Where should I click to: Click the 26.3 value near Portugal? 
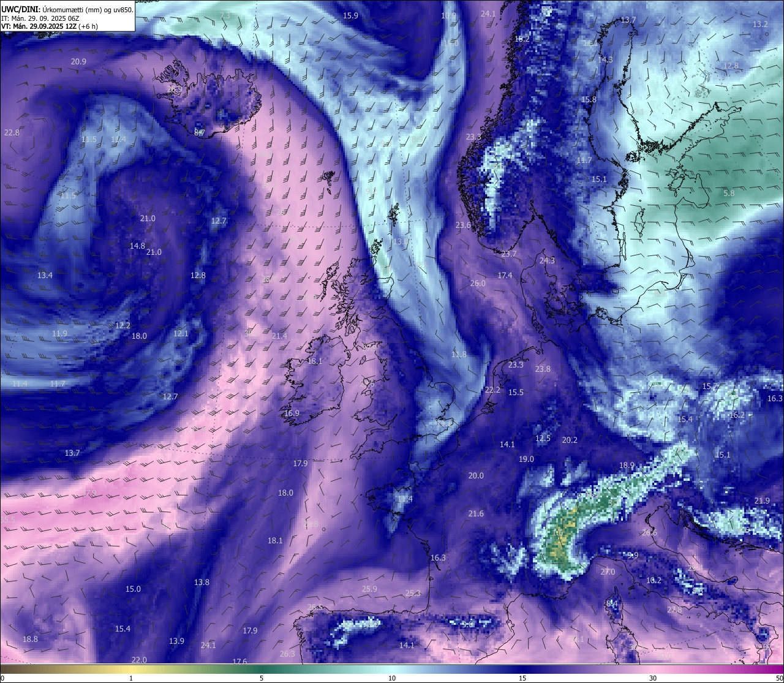click(287, 654)
